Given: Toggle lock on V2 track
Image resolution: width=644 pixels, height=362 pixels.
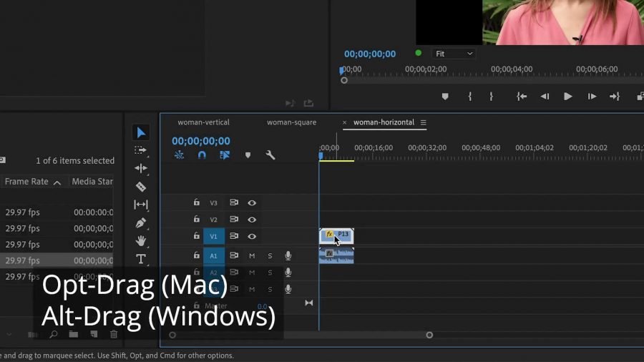Looking at the screenshot, I should 196,219.
